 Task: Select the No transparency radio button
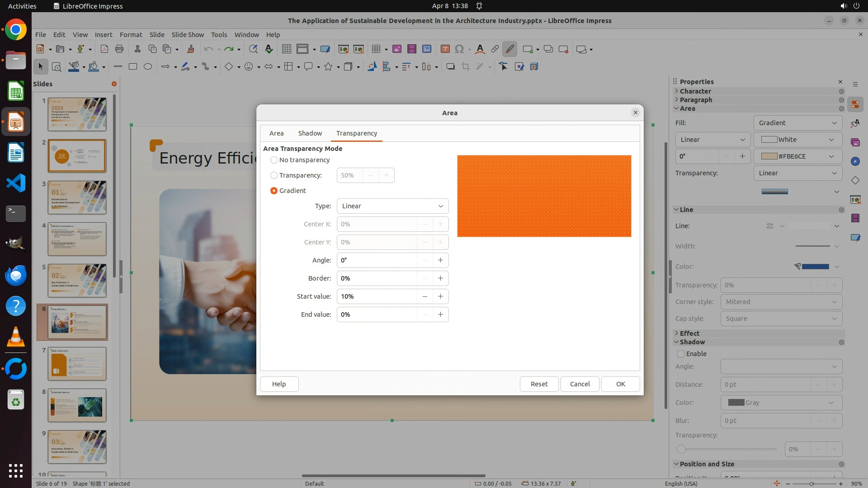click(x=274, y=160)
